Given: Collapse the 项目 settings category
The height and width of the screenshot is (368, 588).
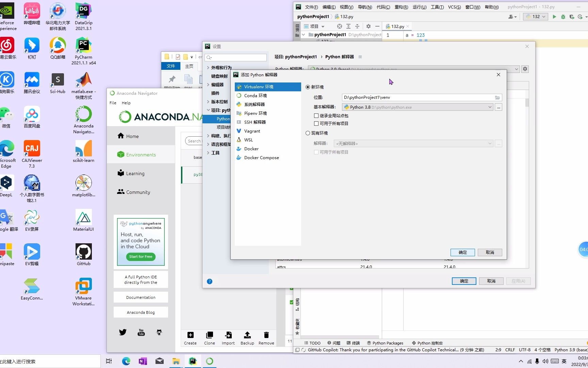Looking at the screenshot, I should [x=208, y=110].
